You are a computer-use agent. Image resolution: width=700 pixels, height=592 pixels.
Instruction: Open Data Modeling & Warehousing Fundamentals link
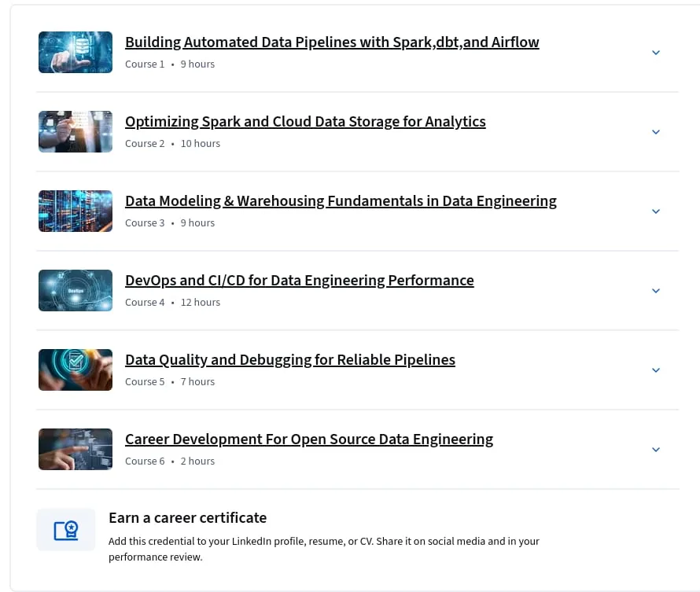point(341,201)
